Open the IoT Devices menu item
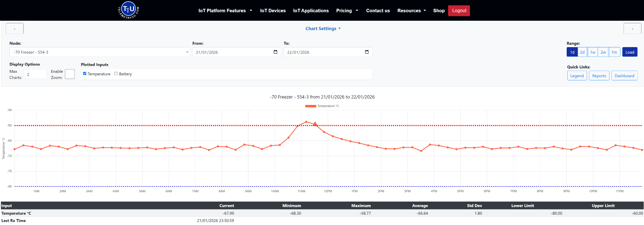The height and width of the screenshot is (225, 644). click(x=273, y=11)
